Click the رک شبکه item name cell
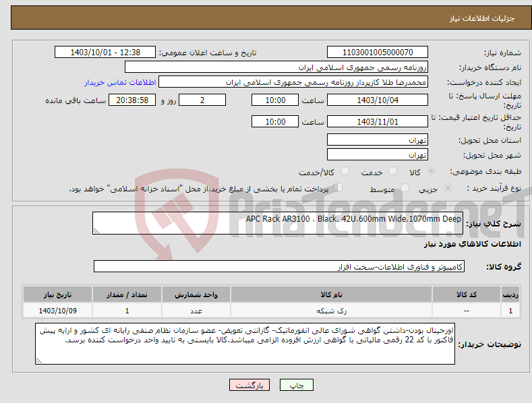The width and height of the screenshot is (532, 403). (332, 311)
